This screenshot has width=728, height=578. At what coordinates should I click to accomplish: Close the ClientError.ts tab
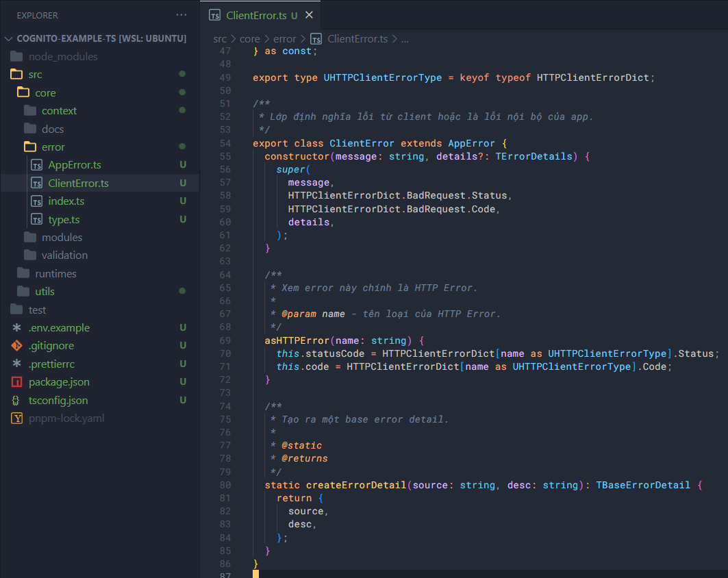(x=309, y=15)
